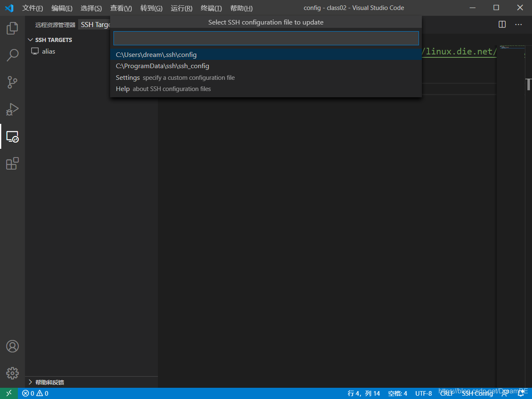Click 空格: 4 indentation setting

tap(397, 393)
